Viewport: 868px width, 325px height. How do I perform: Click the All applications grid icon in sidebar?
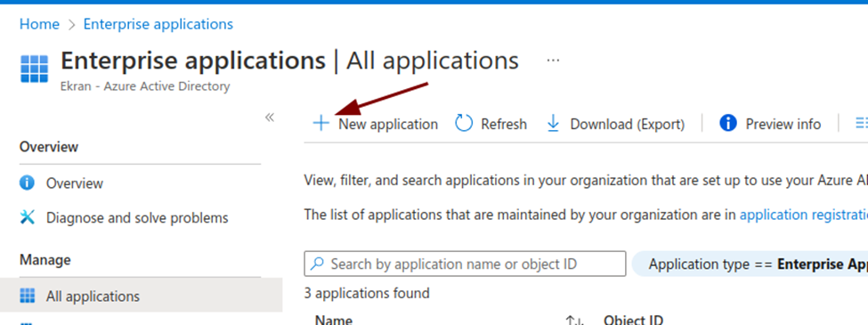[x=27, y=296]
